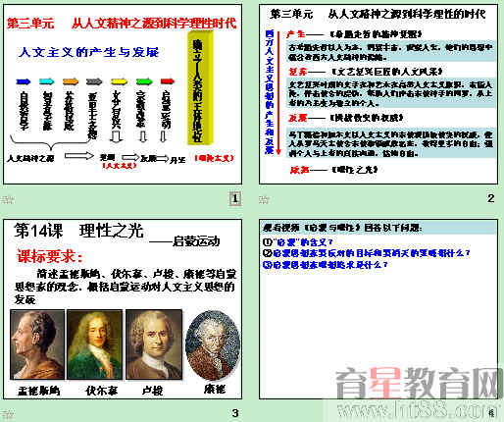Click red label 产生 on slide 2
The height and width of the screenshot is (422, 504).
click(x=295, y=34)
